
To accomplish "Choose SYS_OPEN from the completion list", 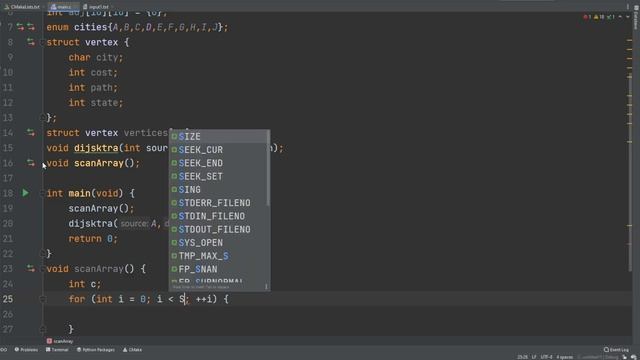I will click(x=219, y=242).
